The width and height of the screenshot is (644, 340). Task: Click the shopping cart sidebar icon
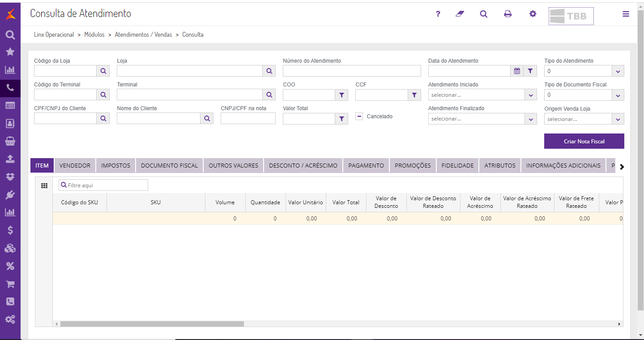point(10,284)
